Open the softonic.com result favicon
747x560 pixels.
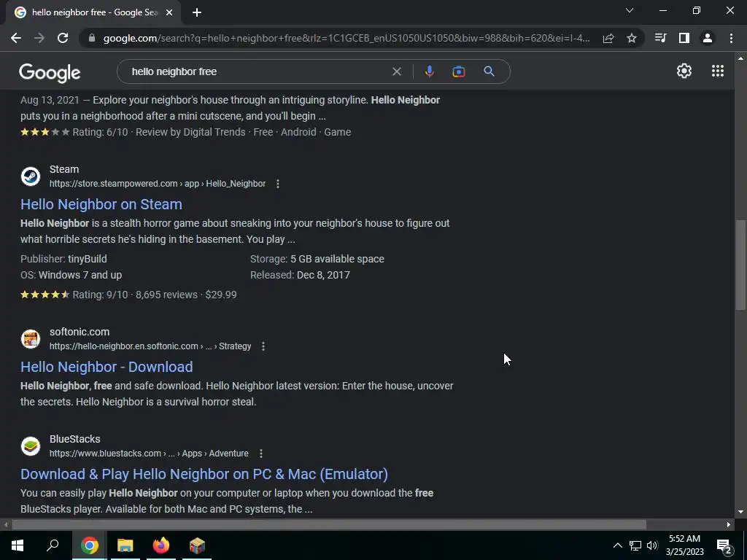[x=31, y=339]
